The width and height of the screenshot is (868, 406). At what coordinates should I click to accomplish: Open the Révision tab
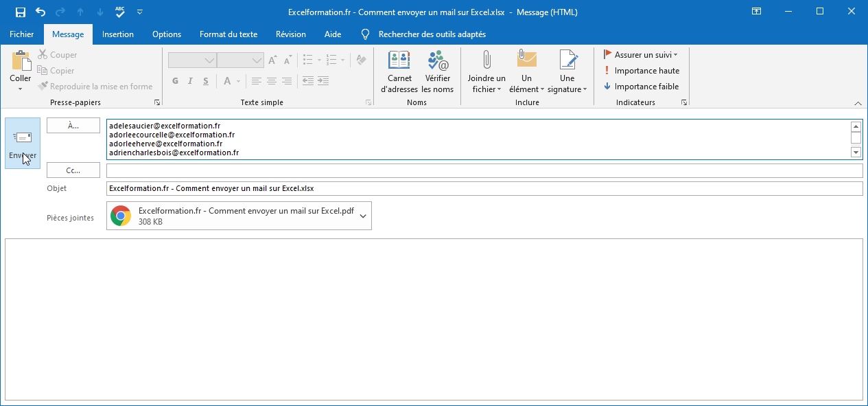coord(291,34)
